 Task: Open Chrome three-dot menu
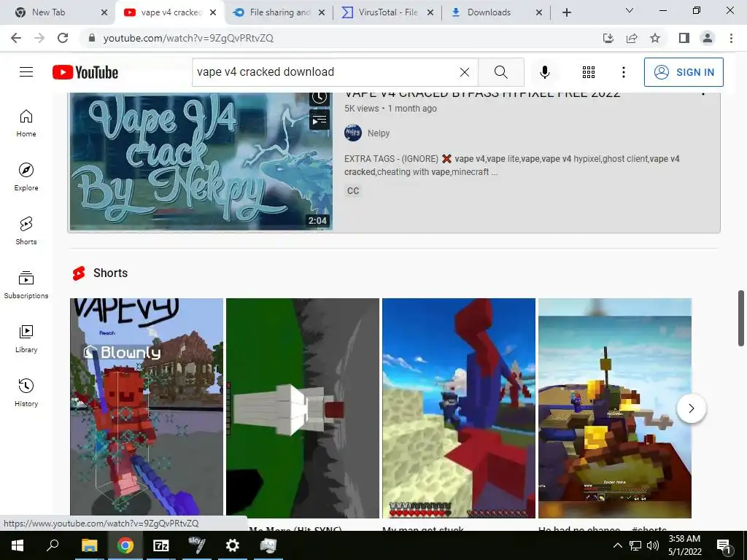pyautogui.click(x=731, y=38)
